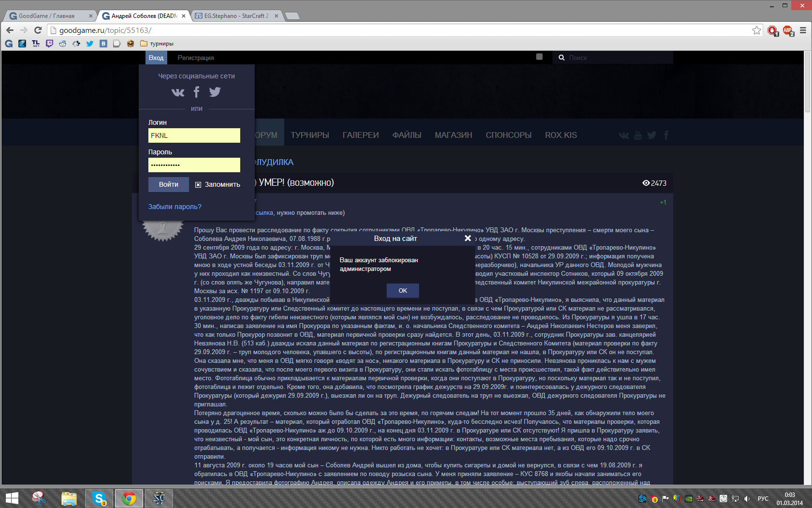Switch РУС keyboard language indicator

[763, 499]
